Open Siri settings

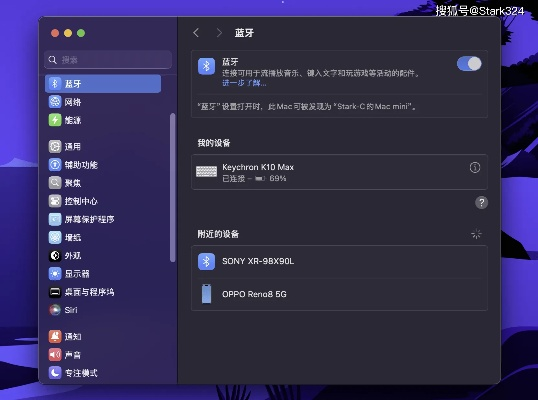[103, 310]
